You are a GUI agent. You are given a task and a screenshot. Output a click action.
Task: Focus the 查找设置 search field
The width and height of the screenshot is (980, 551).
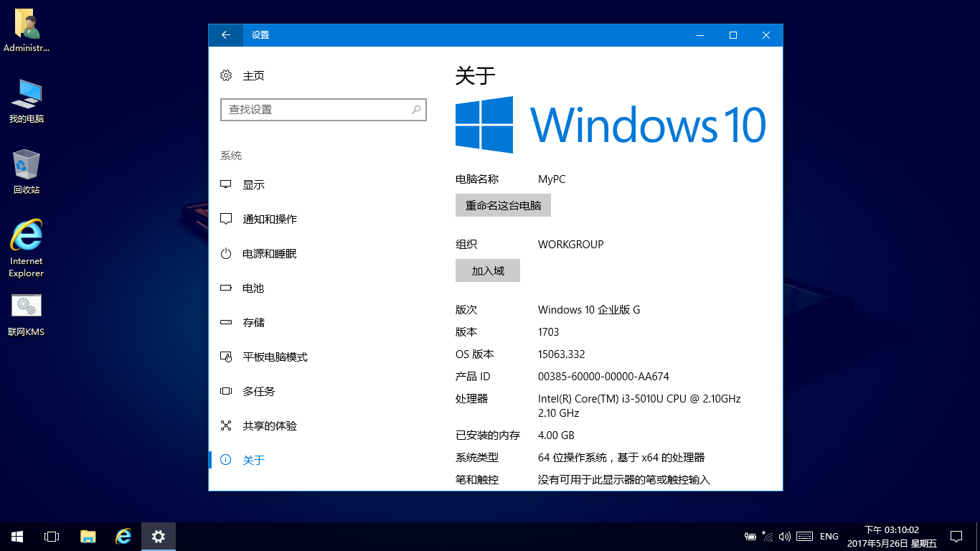pos(324,110)
